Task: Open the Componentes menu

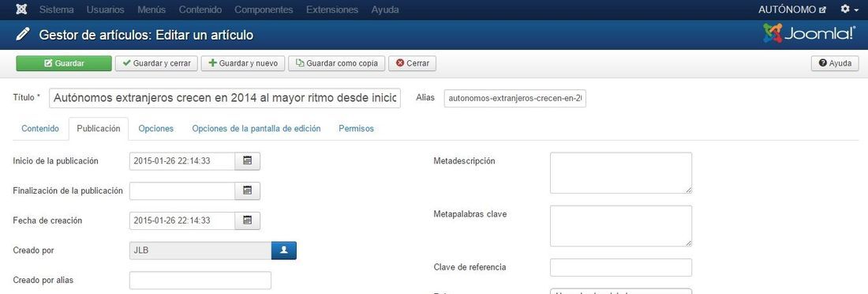Action: point(264,9)
